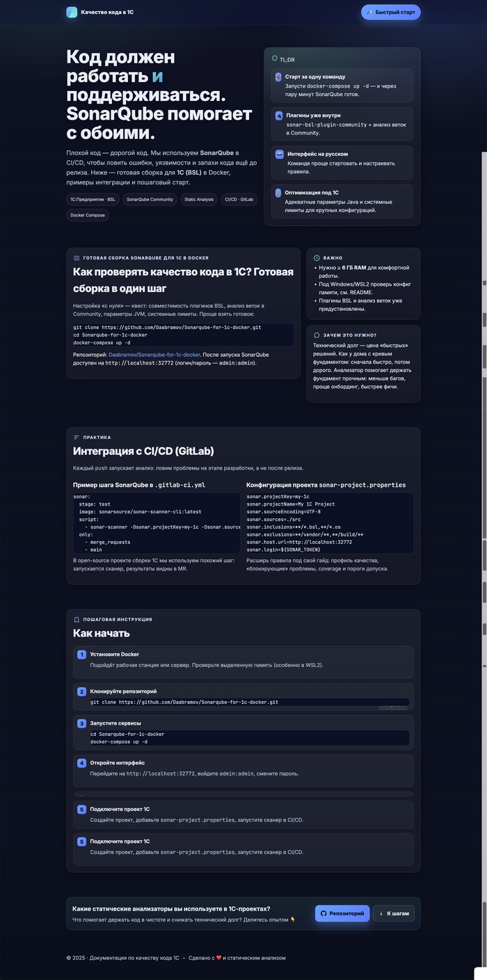
Task: Open the Быстрый старт button
Action: [x=391, y=13]
